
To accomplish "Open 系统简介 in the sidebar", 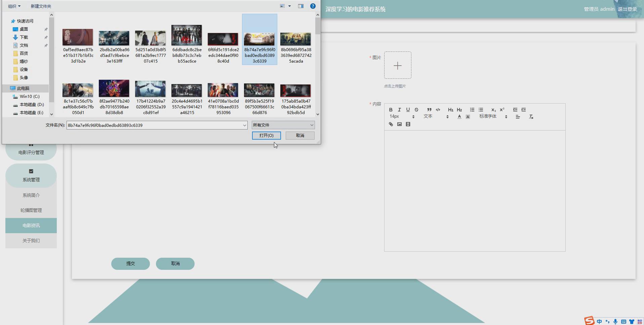I will click(x=31, y=195).
